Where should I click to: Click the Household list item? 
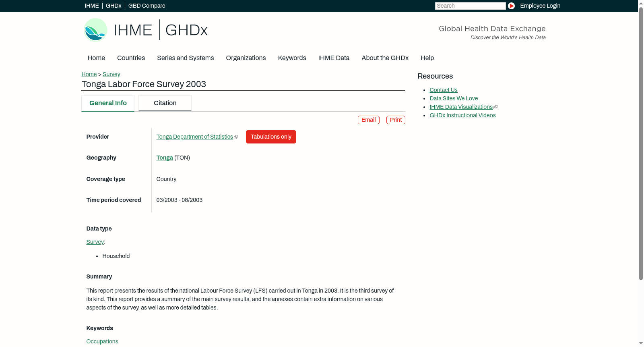pyautogui.click(x=116, y=256)
